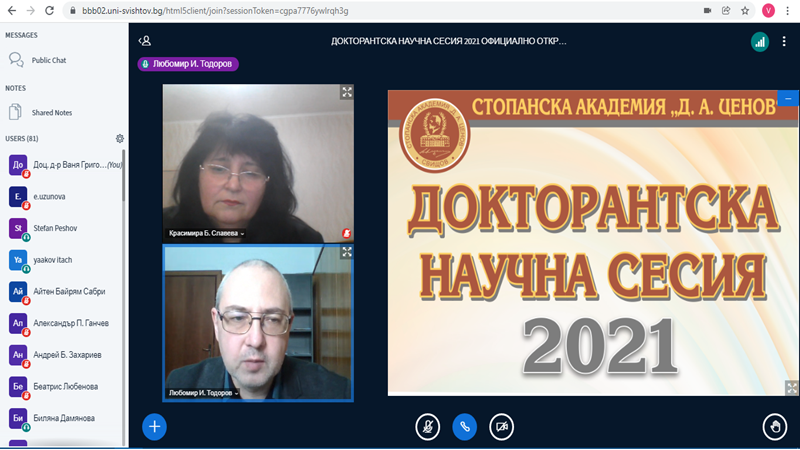Click the USERS (81) heading
This screenshot has height=450, width=800.
(21, 138)
